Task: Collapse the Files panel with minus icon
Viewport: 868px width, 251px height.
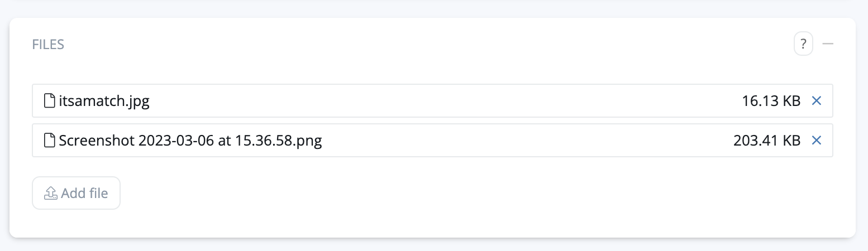Action: pyautogui.click(x=828, y=44)
